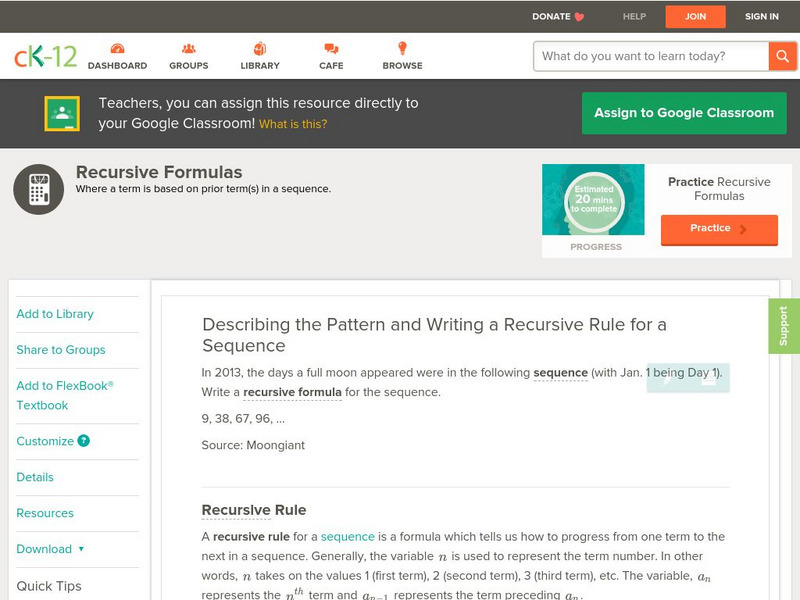This screenshot has width=800, height=600.
Task: Open the Groups icon
Action: coord(188,49)
